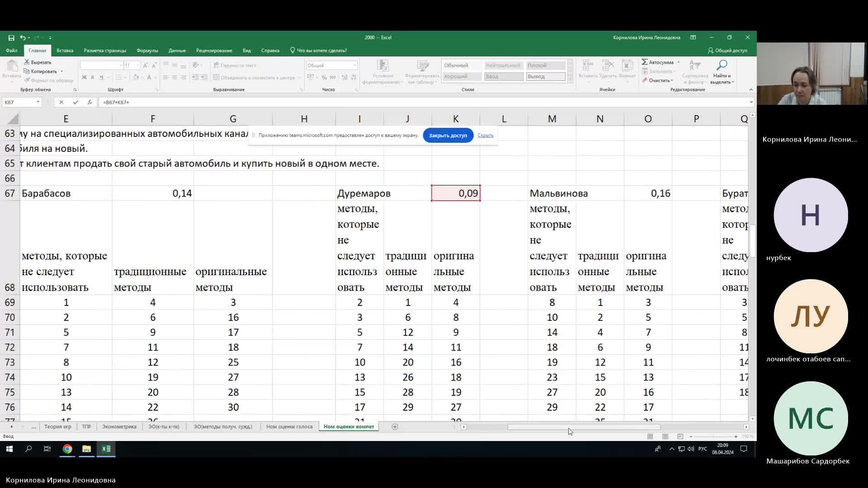Click the zoom slider in status bar
Image resolution: width=868 pixels, height=488 pixels.
click(x=713, y=436)
